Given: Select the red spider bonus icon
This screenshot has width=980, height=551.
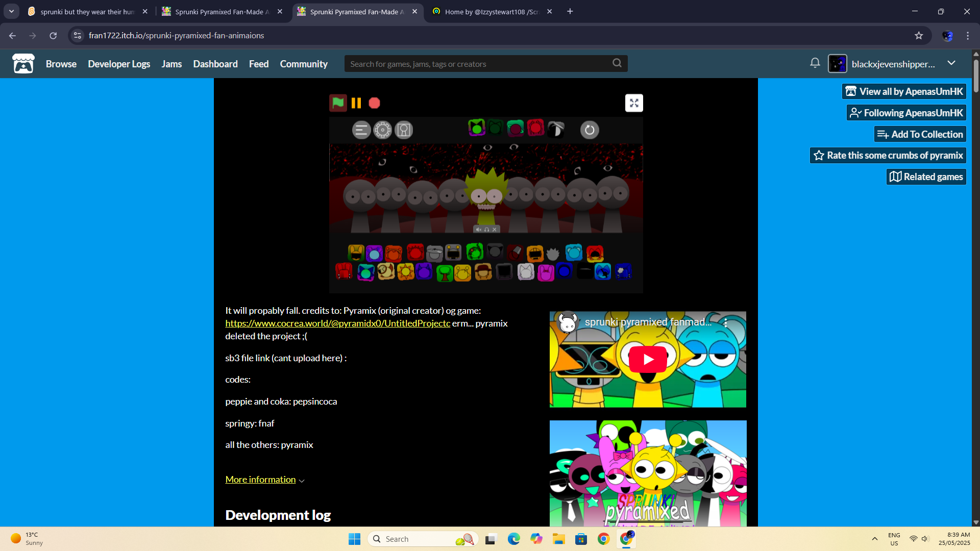Looking at the screenshot, I should click(535, 128).
